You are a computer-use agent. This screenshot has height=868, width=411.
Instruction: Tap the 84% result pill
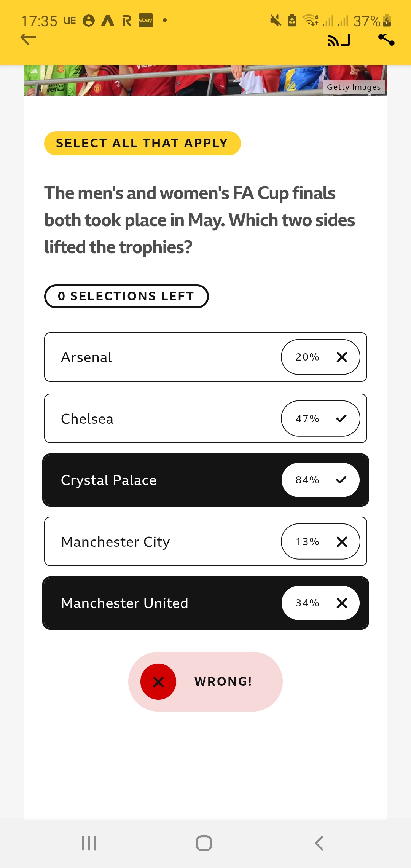tap(320, 480)
